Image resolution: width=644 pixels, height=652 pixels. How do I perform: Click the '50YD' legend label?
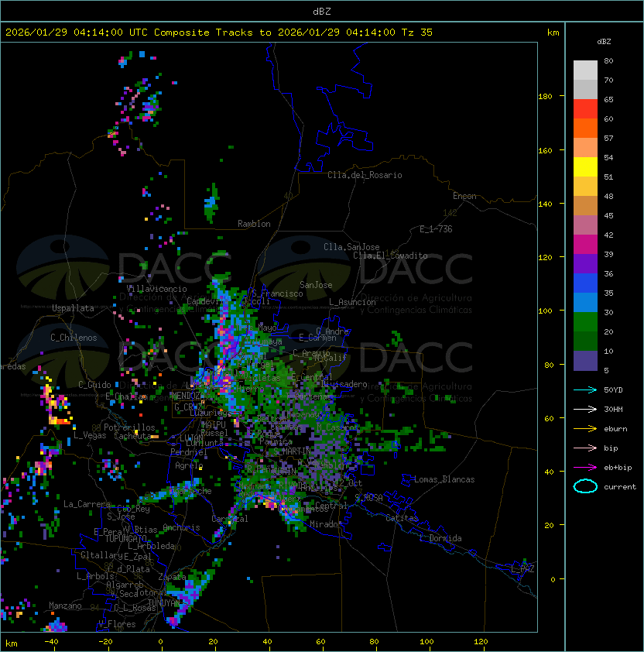coord(613,389)
